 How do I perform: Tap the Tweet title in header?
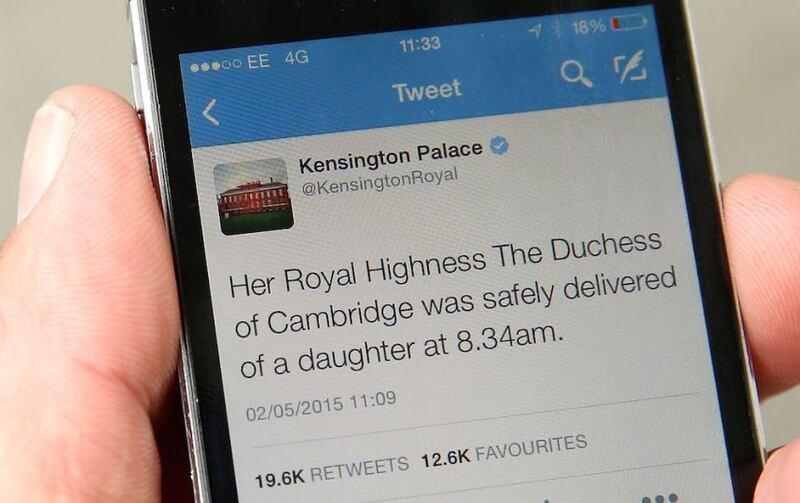[x=427, y=91]
